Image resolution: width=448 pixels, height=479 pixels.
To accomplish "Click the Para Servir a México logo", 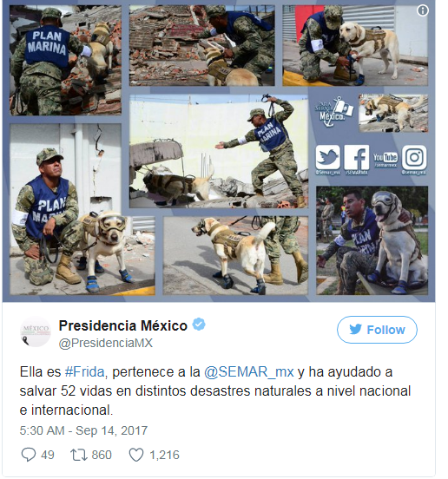I will click(333, 111).
